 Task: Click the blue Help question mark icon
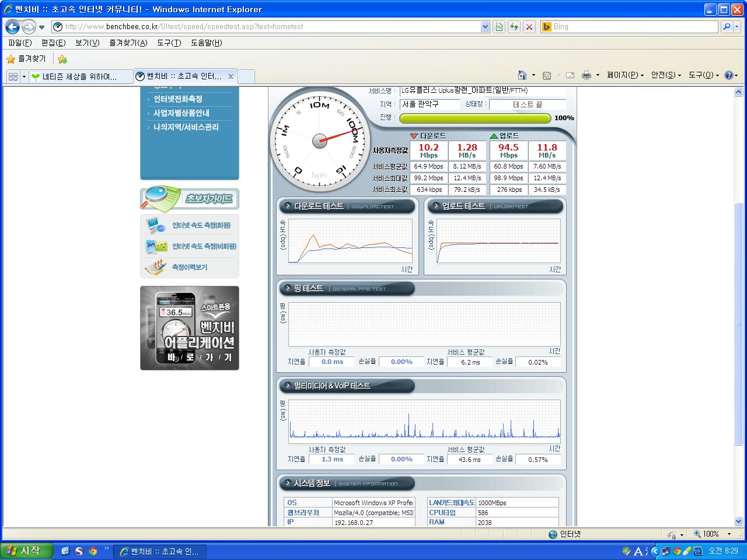[728, 75]
